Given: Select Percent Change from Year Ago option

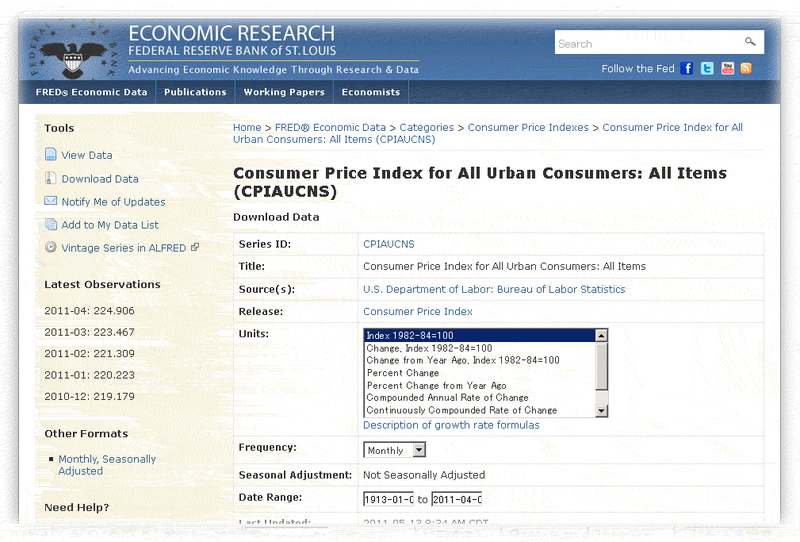Looking at the screenshot, I should coord(480,385).
